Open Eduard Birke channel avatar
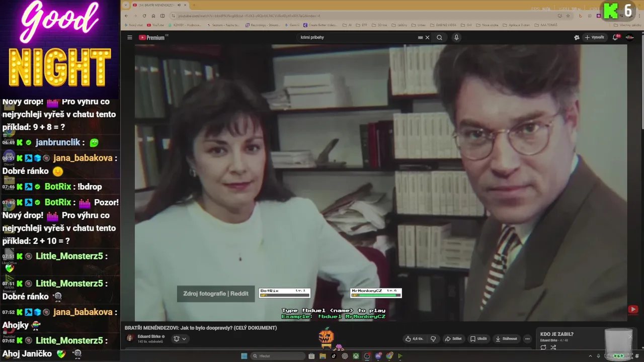644x362 pixels. (130, 338)
